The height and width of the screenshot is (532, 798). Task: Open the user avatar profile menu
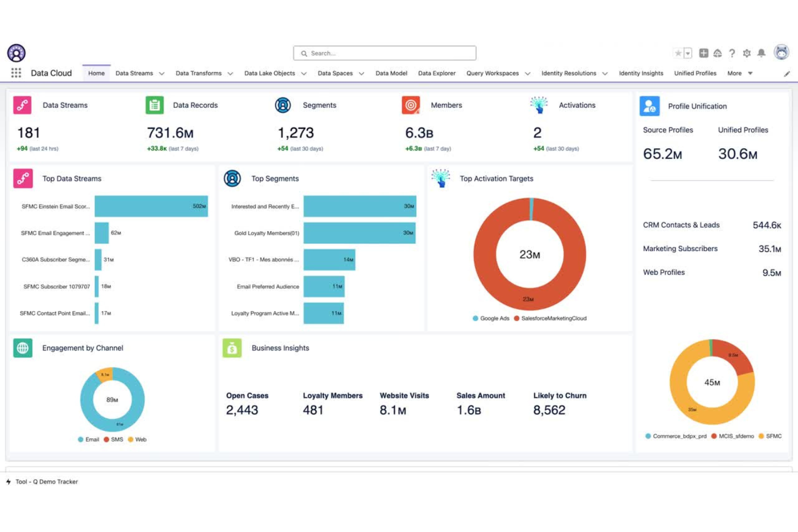(x=781, y=52)
